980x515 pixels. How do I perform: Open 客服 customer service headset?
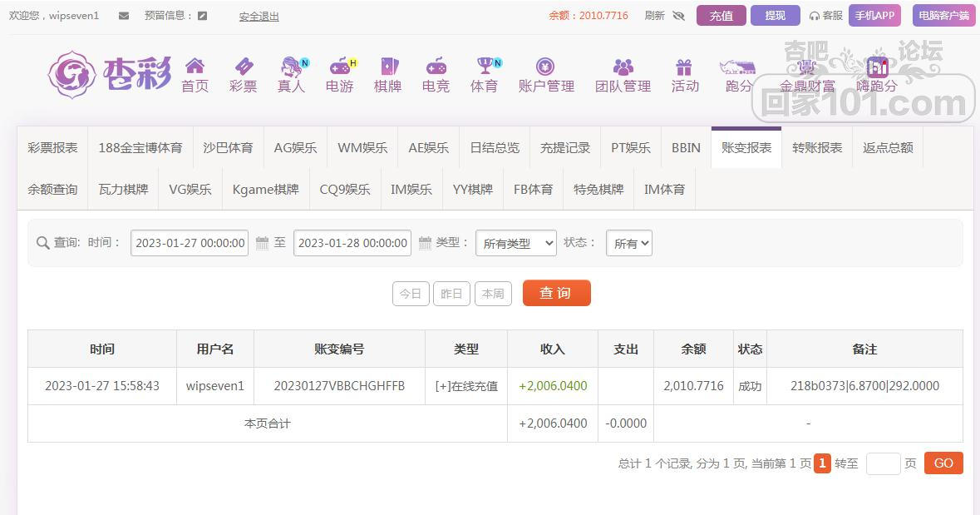[825, 16]
